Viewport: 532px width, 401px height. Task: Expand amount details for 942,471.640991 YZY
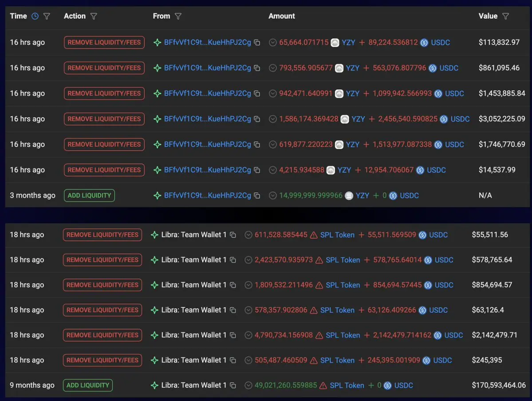click(x=273, y=93)
